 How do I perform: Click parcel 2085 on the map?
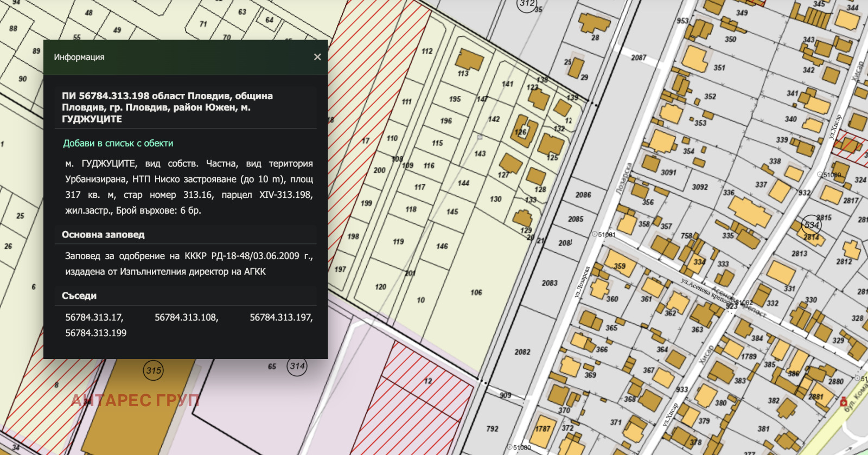[576, 219]
